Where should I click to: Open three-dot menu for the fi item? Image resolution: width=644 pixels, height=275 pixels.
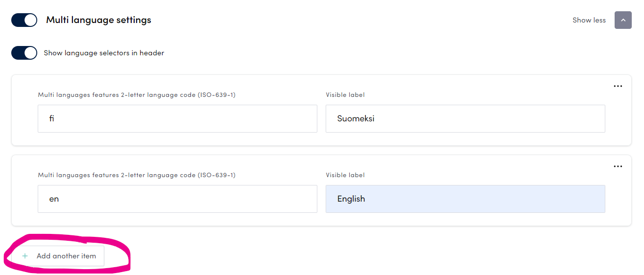[x=618, y=86]
